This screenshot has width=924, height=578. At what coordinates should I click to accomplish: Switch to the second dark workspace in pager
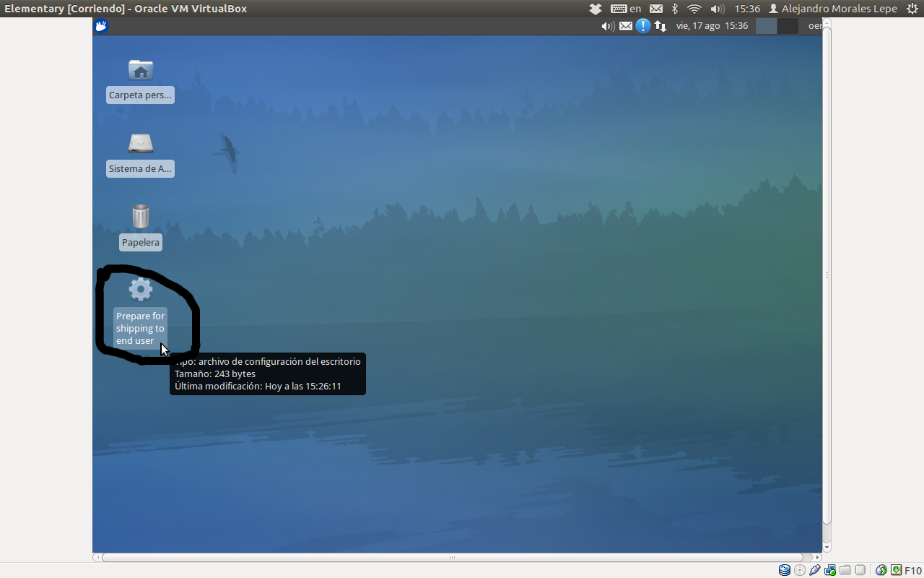coord(788,26)
